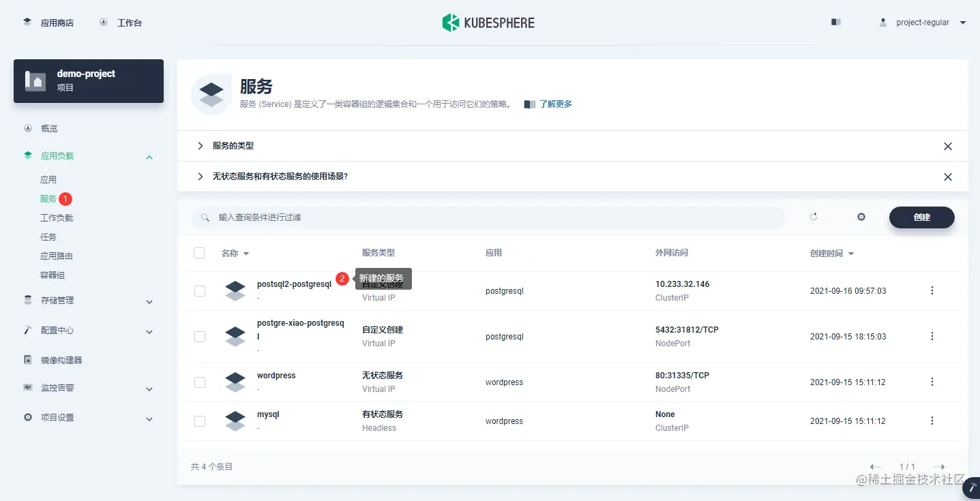Sort by 名称 column
The image size is (980, 501).
coord(235,253)
